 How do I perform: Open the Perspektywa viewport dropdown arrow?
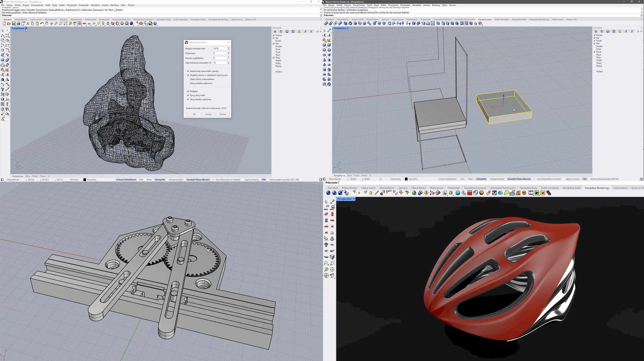pyautogui.click(x=26, y=28)
